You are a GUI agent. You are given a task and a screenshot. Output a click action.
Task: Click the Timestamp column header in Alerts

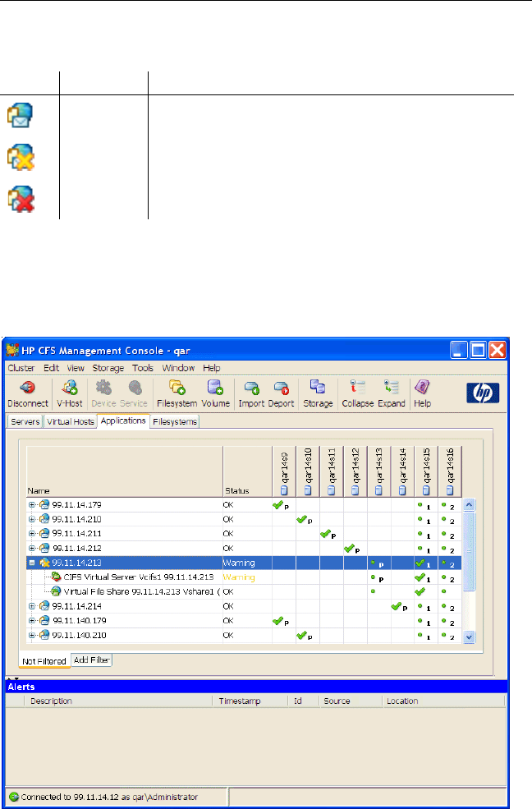click(250, 701)
